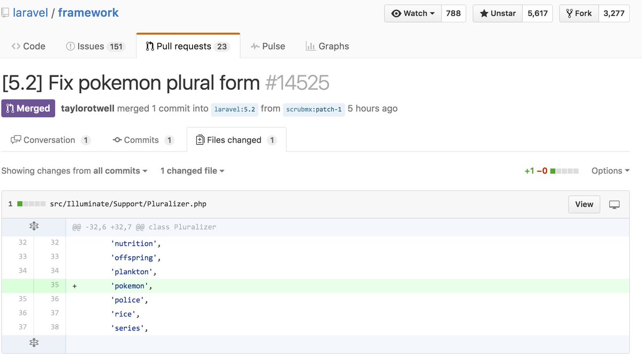Open the Commits tab
Image resolution: width=642 pixels, height=364 pixels.
(143, 140)
